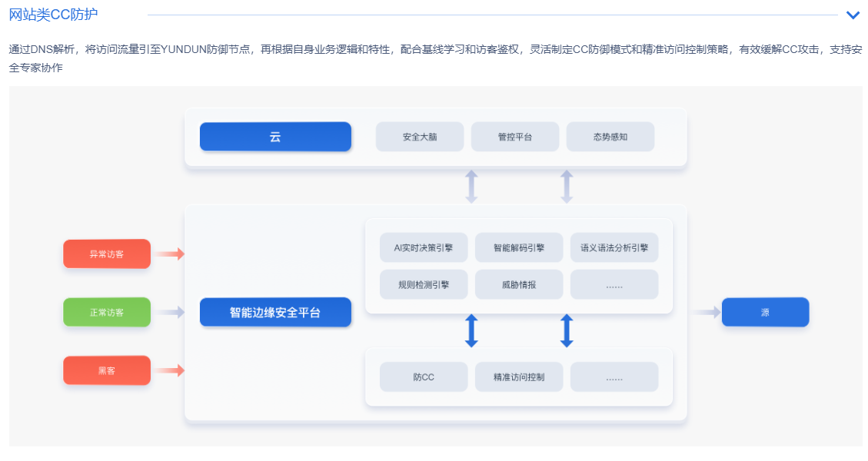Select the 语义语法分析引擎 box

(x=614, y=247)
